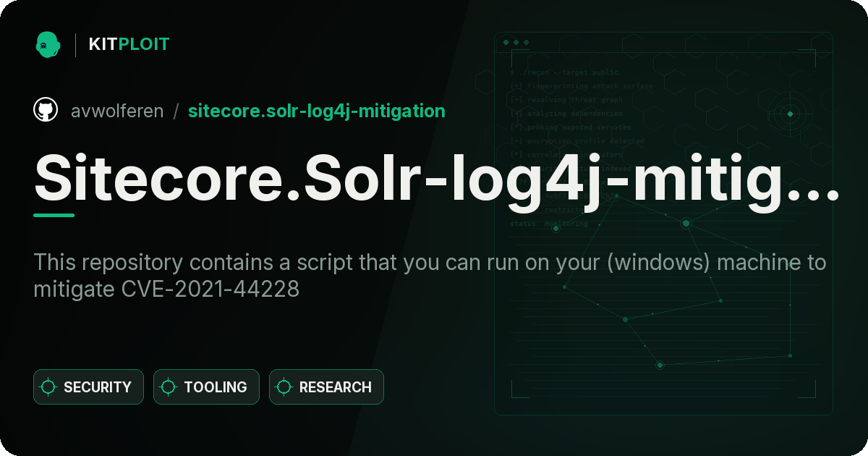Viewport: 868px width, 456px height.
Task: Open the GitHub octocat icon
Action: pyautogui.click(x=46, y=110)
